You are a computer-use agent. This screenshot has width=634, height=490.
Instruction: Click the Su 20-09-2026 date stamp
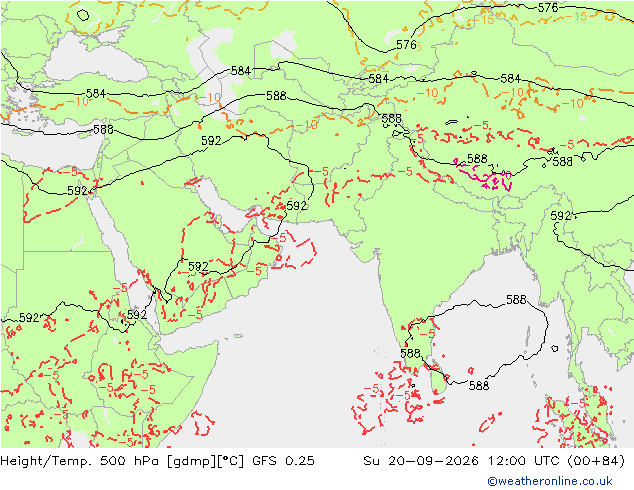(x=421, y=461)
